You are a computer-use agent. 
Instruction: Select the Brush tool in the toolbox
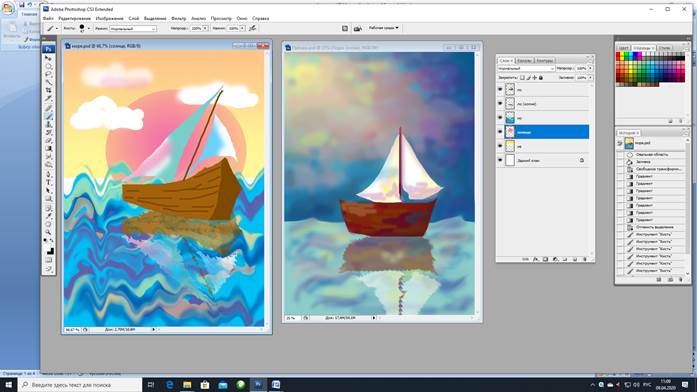coord(48,116)
